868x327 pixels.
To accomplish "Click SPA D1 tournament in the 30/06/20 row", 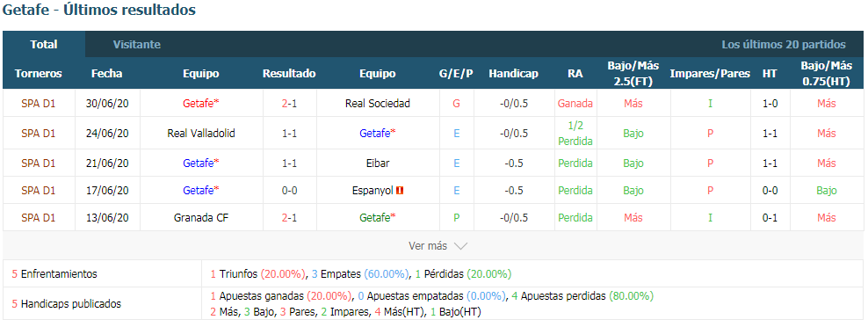I will [38, 103].
